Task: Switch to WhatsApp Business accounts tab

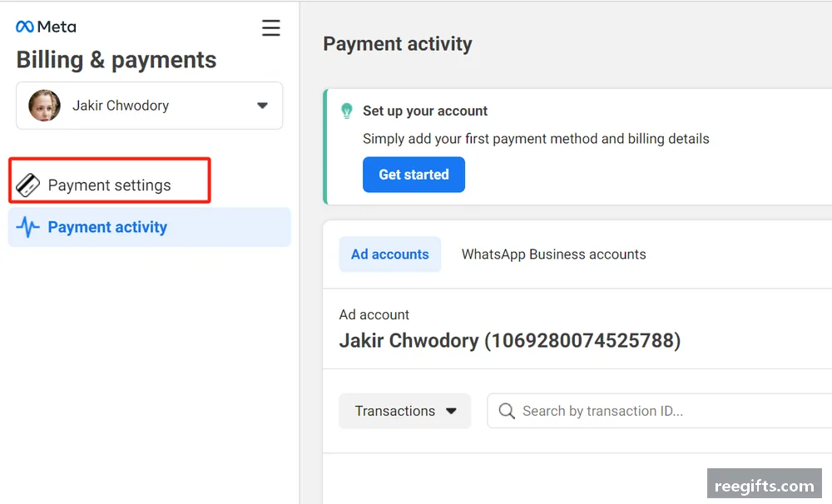Action: point(553,254)
